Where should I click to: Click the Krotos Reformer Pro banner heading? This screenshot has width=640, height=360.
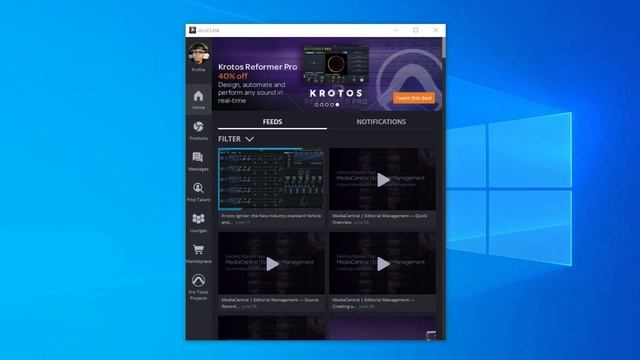click(258, 67)
